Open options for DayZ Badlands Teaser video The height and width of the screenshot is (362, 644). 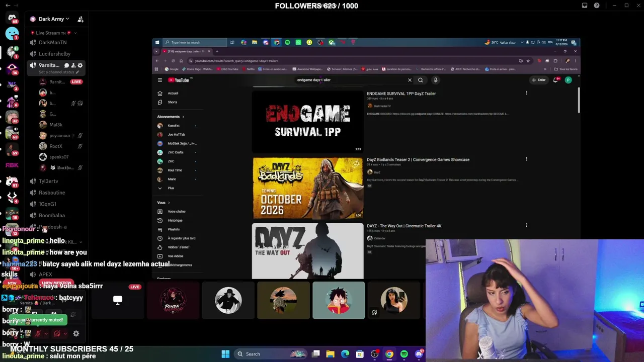click(x=526, y=159)
